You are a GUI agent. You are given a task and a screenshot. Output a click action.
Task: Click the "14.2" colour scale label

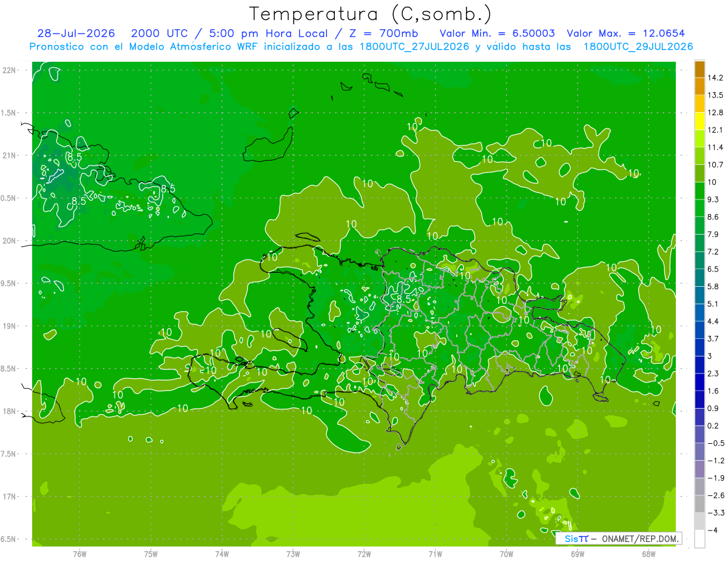[x=716, y=78]
